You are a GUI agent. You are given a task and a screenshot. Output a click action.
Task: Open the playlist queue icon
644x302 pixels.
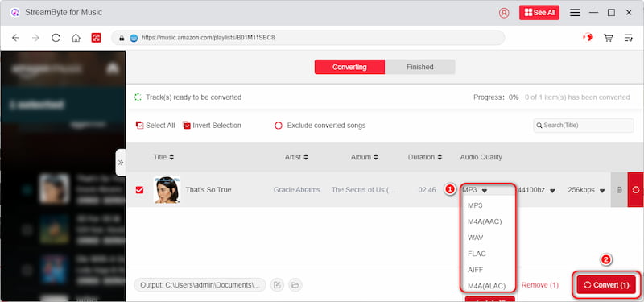pyautogui.click(x=629, y=38)
